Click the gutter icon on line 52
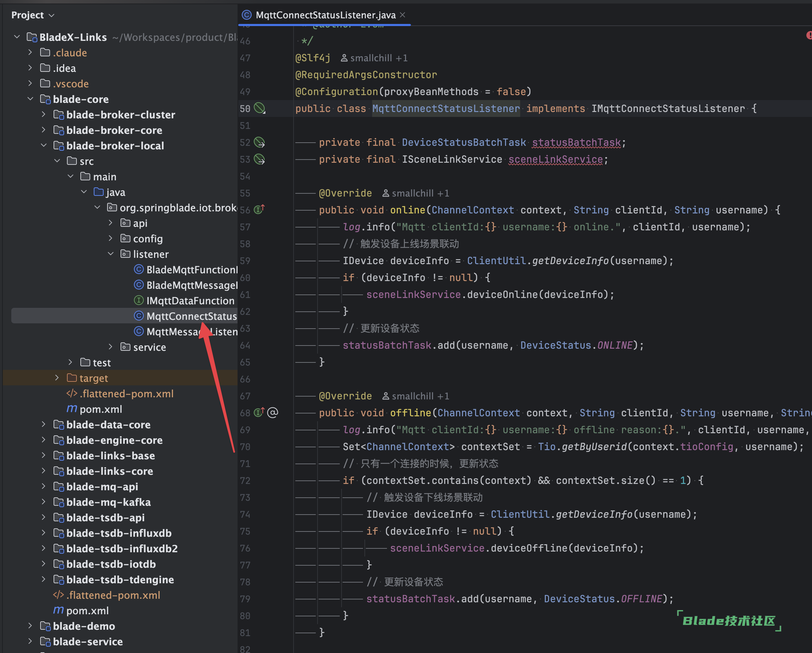This screenshot has width=812, height=653. tap(259, 142)
